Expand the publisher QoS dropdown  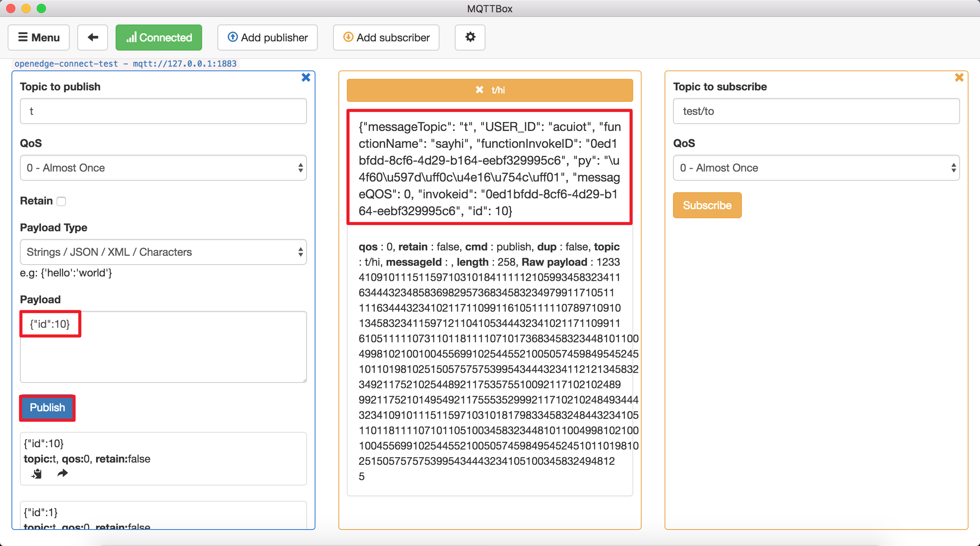163,168
